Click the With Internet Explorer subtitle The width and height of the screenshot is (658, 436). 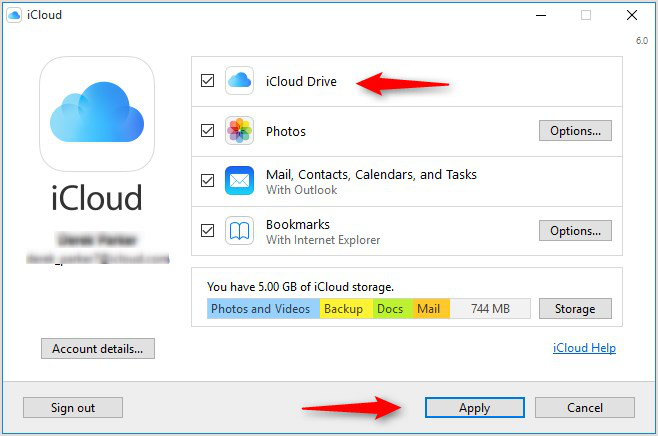click(323, 240)
